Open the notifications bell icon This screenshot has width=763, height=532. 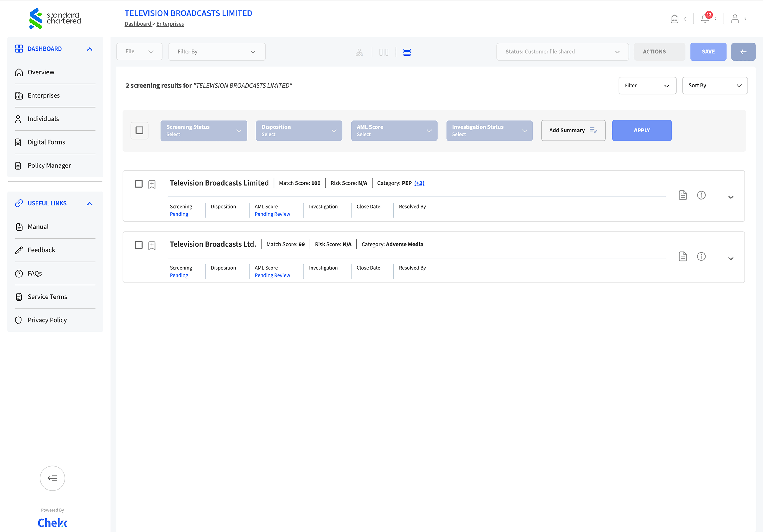[x=704, y=19]
